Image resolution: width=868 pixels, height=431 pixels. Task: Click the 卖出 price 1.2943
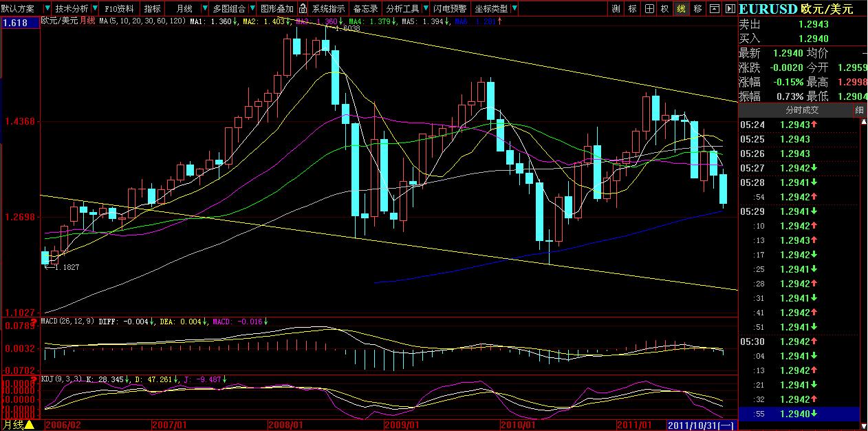tap(814, 25)
